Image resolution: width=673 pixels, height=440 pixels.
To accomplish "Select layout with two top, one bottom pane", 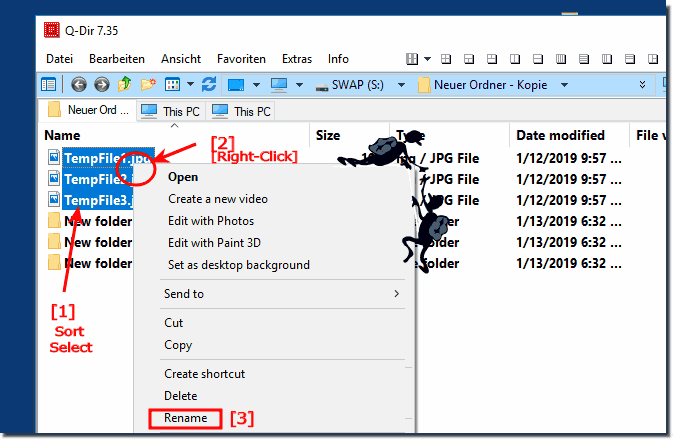I will 492,59.
